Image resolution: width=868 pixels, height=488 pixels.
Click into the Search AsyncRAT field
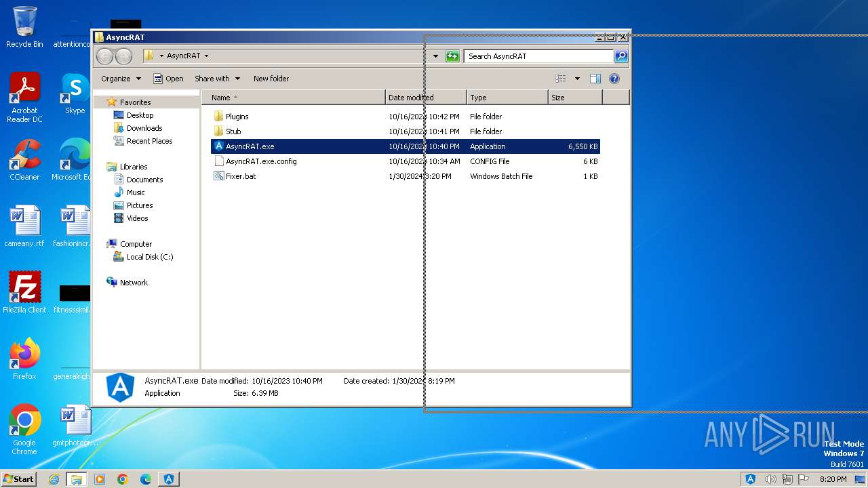539,56
